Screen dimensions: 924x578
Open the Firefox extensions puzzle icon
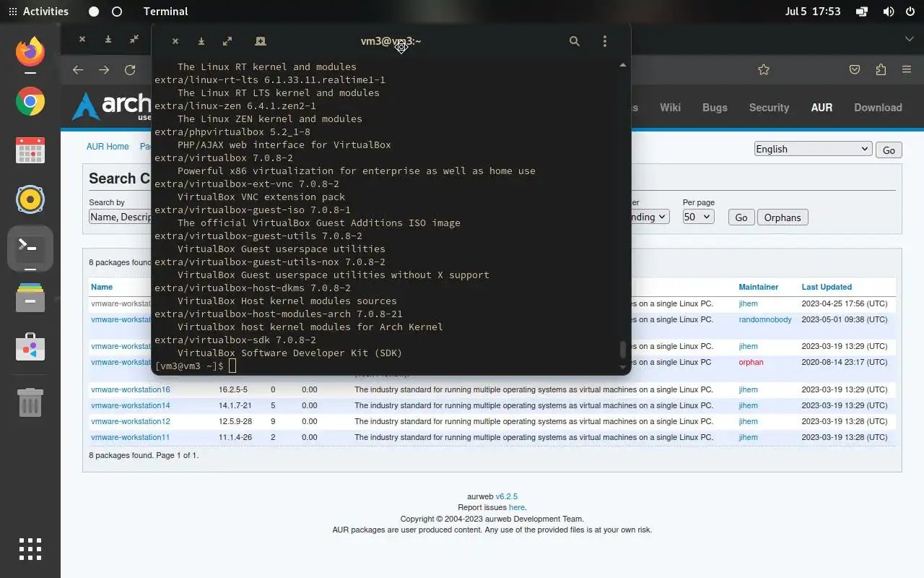coord(881,69)
